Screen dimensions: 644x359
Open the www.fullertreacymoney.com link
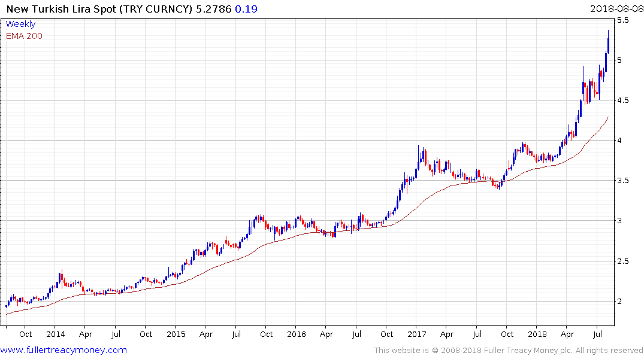point(64,350)
